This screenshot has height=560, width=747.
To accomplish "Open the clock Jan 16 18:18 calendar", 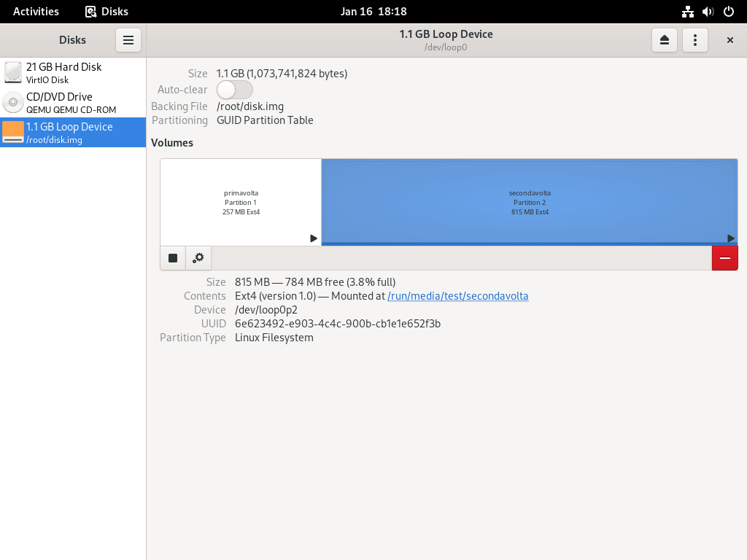I will [x=373, y=12].
